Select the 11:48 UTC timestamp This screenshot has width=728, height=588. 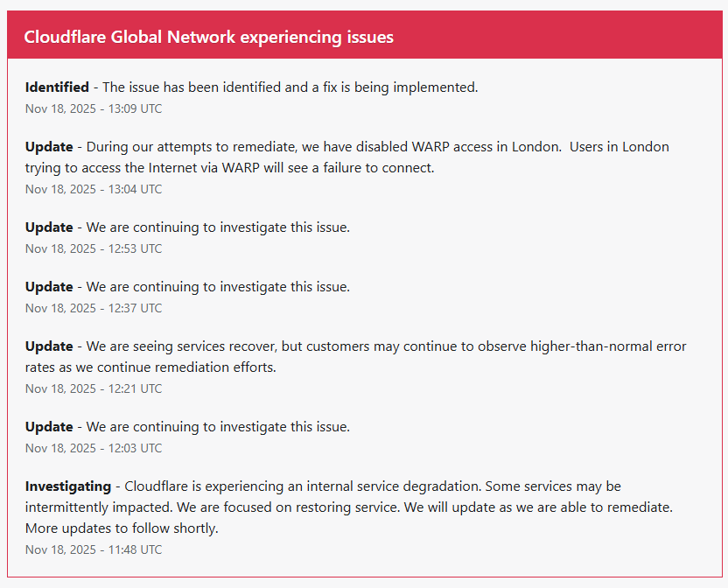click(94, 550)
